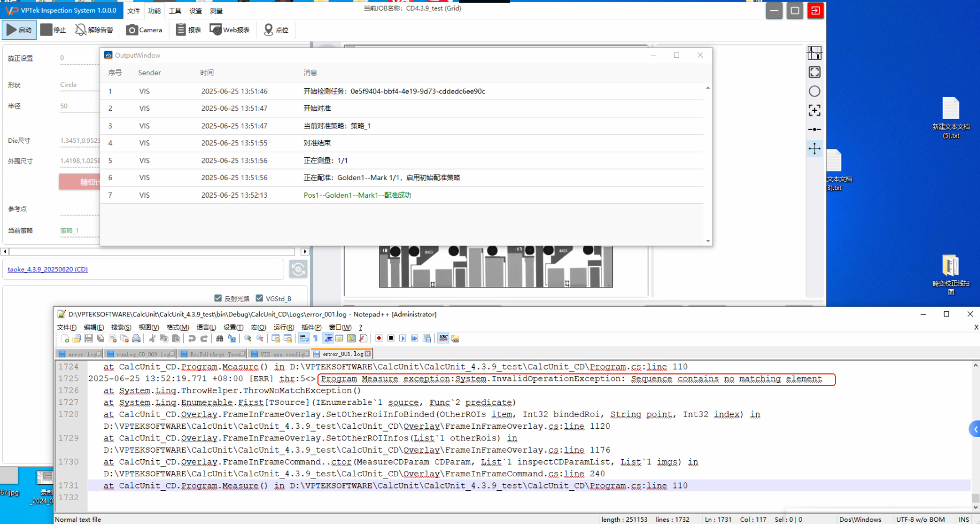Click the Dos\Windows status bar entry
Screen dimensions: 980x524
pos(860,520)
